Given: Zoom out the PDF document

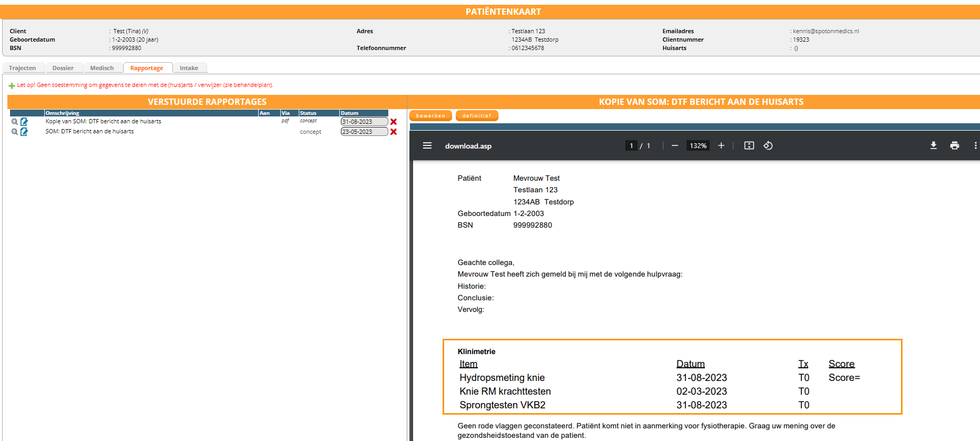Looking at the screenshot, I should click(674, 146).
